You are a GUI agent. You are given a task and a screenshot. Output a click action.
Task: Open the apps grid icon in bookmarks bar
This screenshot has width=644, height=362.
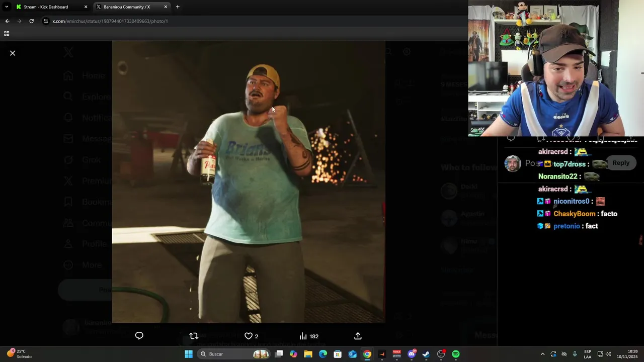click(7, 34)
